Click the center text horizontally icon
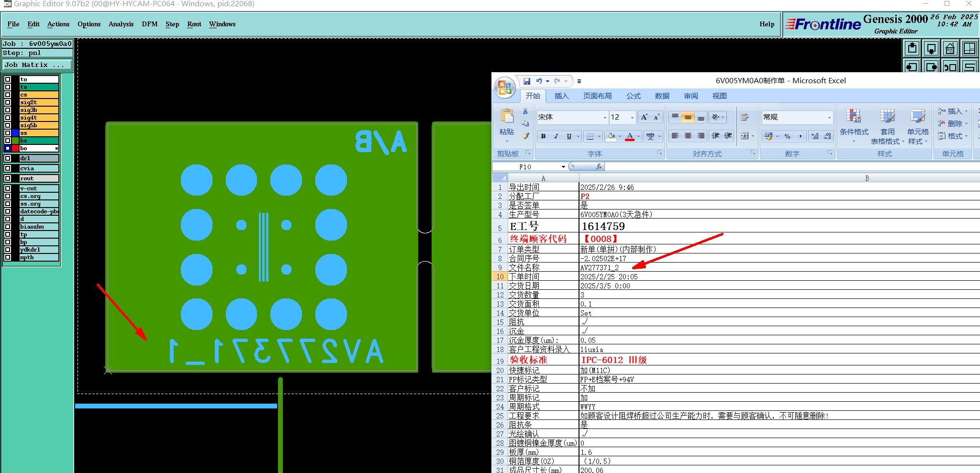 (688, 136)
